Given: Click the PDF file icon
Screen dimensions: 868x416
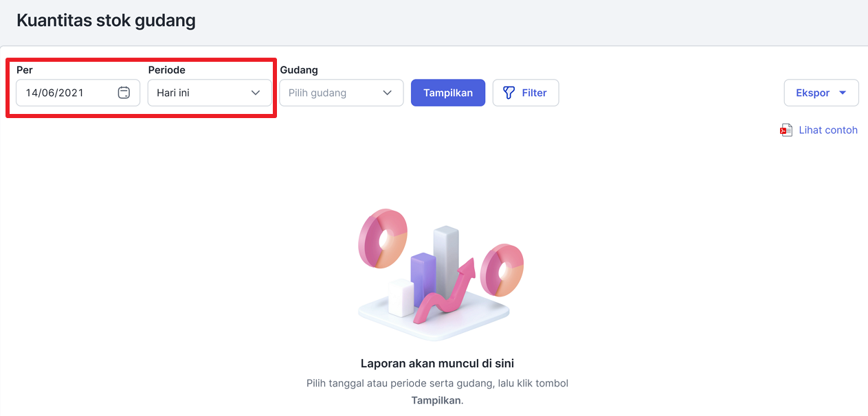Looking at the screenshot, I should 786,130.
